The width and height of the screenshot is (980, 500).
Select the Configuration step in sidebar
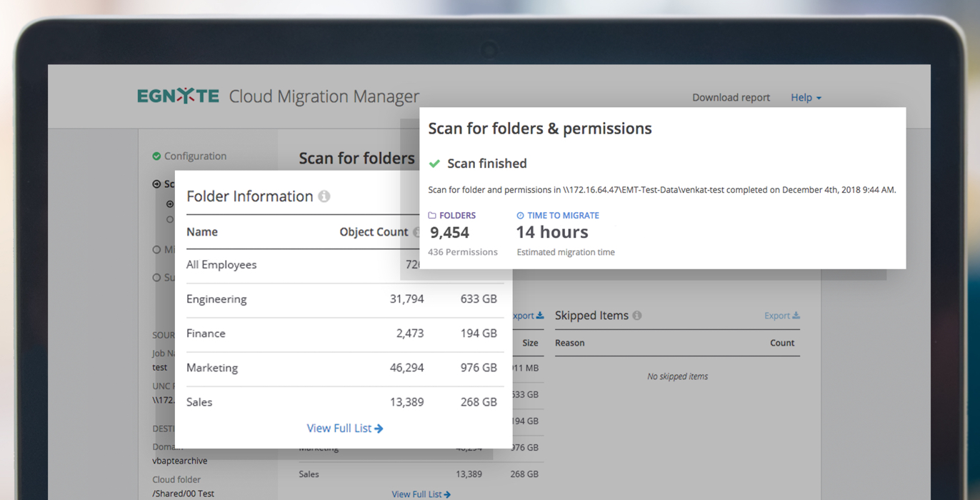pos(195,156)
